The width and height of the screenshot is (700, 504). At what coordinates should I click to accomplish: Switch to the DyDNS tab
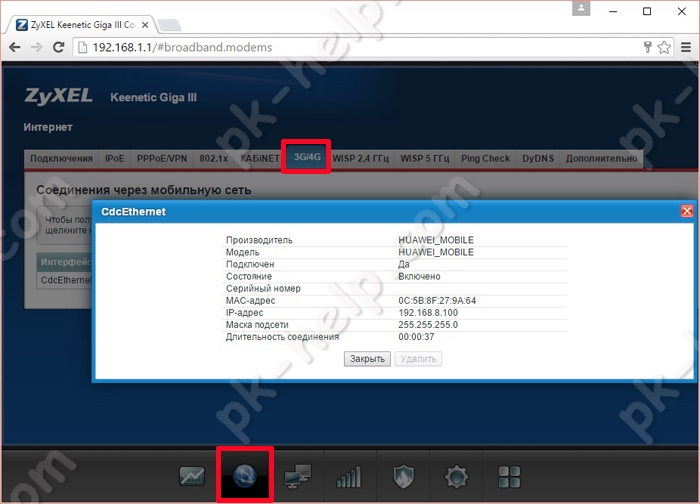click(x=538, y=158)
